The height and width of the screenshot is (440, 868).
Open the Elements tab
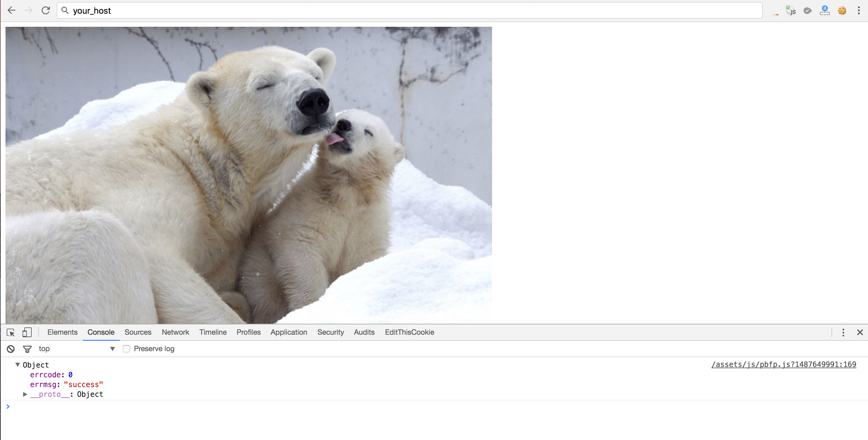pos(62,332)
